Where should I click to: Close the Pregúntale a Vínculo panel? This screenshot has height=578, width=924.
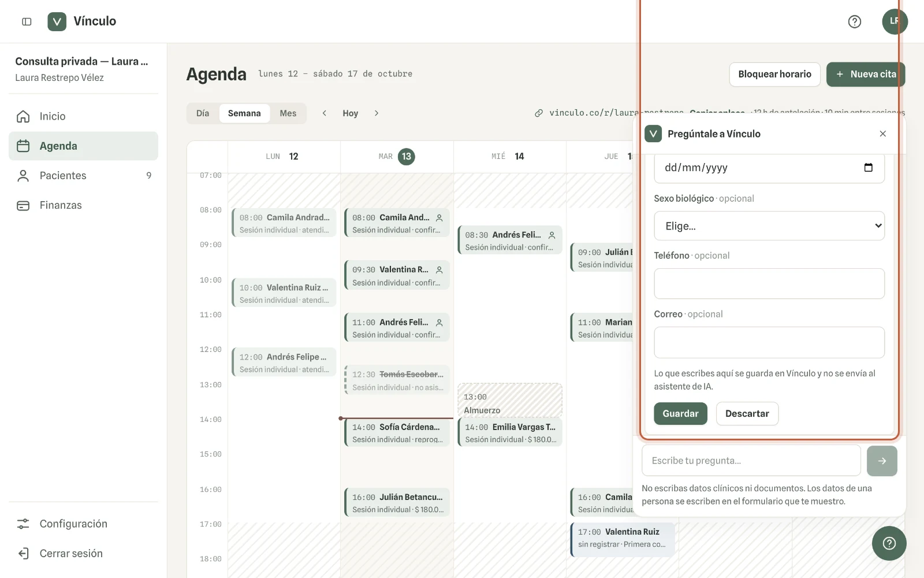[x=882, y=134]
